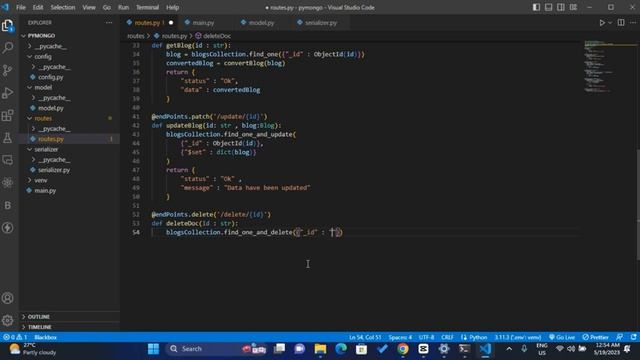Toggle the Secondary Side Bar layout
This screenshot has width=640, height=360.
tap(561, 7)
